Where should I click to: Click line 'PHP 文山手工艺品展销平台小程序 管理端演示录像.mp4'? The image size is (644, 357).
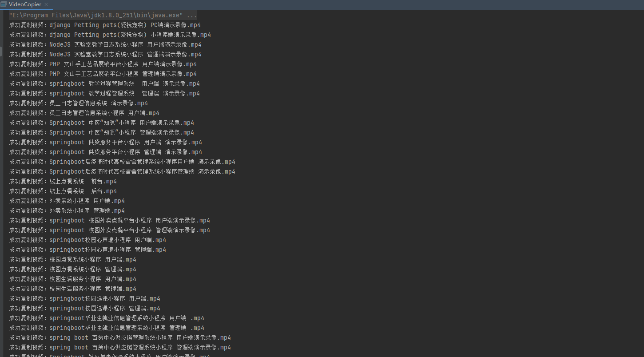pyautogui.click(x=103, y=74)
